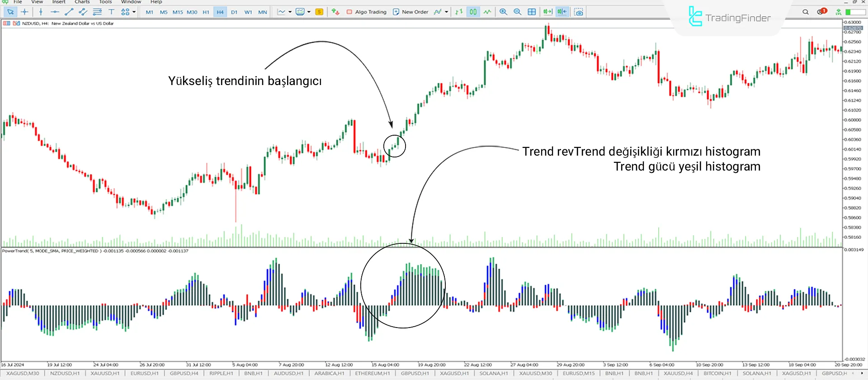Expand the chart type dropdown arrow

pyautogui.click(x=290, y=12)
